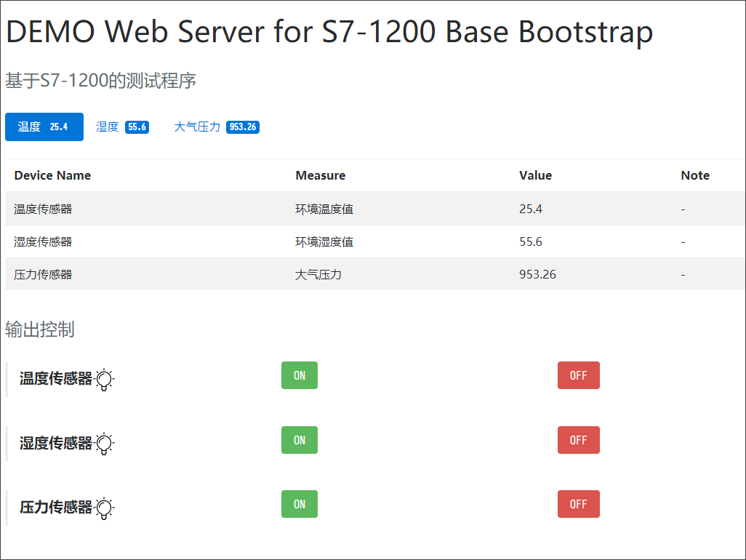
Task: Click the 55.6 value cell in table
Action: pyautogui.click(x=531, y=241)
